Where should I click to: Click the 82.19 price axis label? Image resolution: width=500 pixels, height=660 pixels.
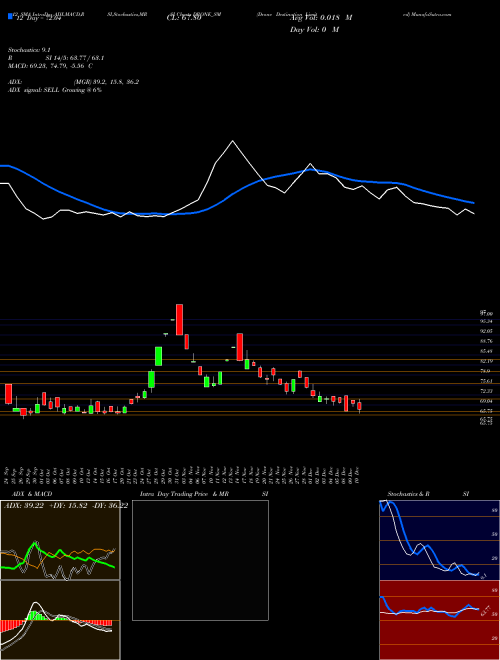(x=487, y=361)
